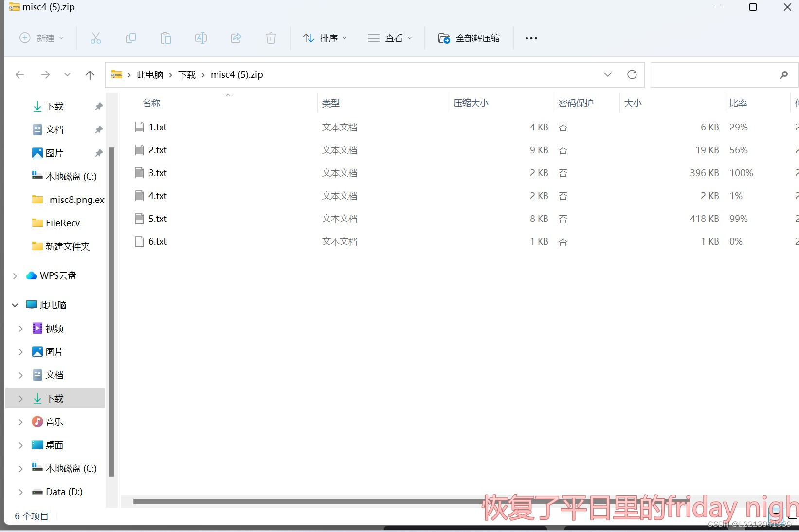Unpin the quick access 下载 pin icon
The height and width of the screenshot is (532, 799).
99,106
